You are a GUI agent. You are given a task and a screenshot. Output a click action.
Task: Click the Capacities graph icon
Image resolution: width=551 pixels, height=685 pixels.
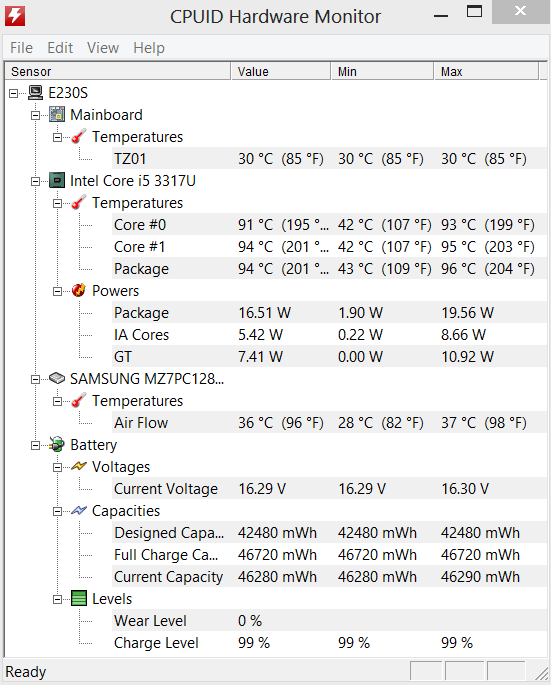(x=79, y=510)
